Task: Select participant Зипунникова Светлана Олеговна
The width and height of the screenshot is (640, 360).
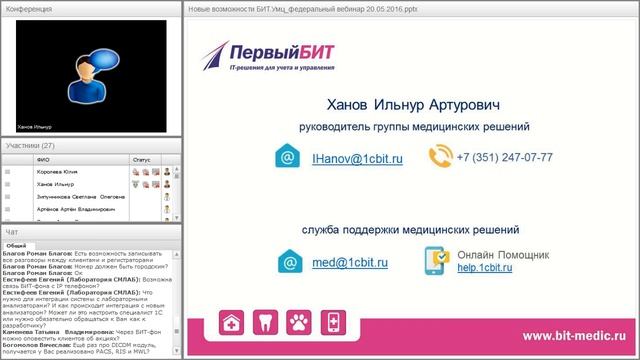Action: (81, 197)
